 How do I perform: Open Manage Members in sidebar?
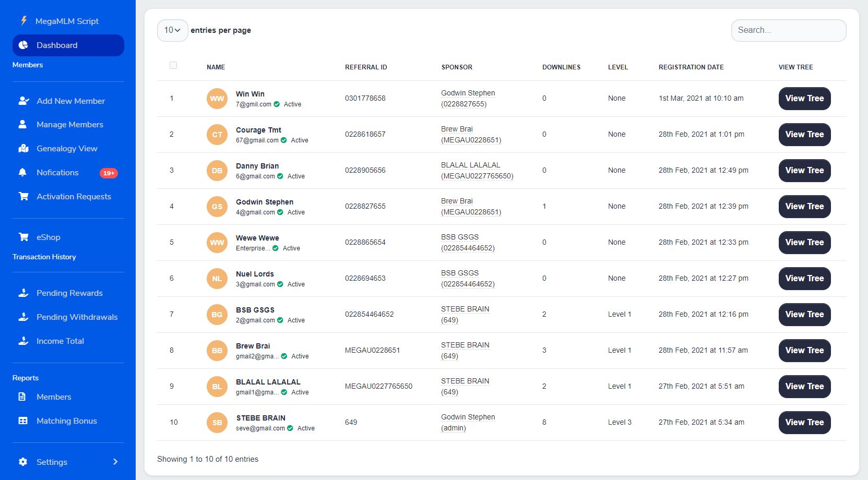click(69, 125)
